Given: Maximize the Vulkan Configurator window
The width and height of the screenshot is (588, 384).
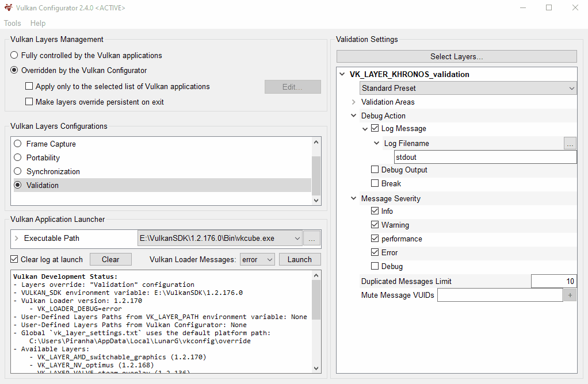Looking at the screenshot, I should tap(549, 7).
